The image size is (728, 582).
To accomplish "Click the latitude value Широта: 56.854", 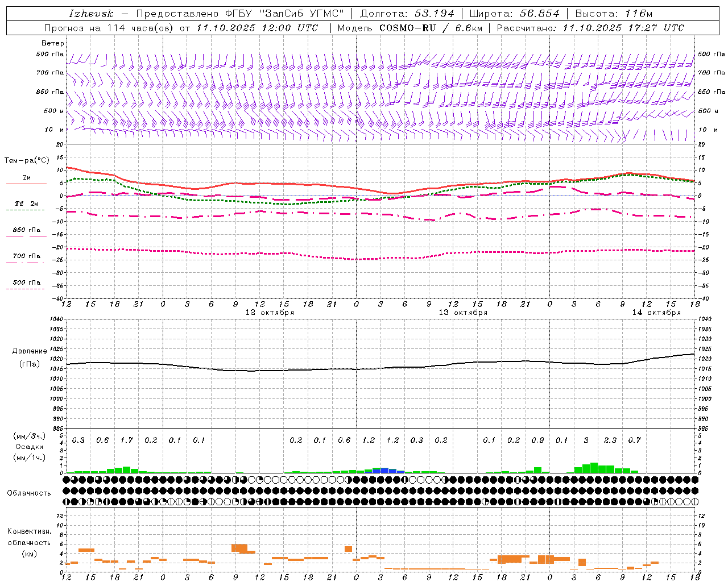I will point(515,14).
